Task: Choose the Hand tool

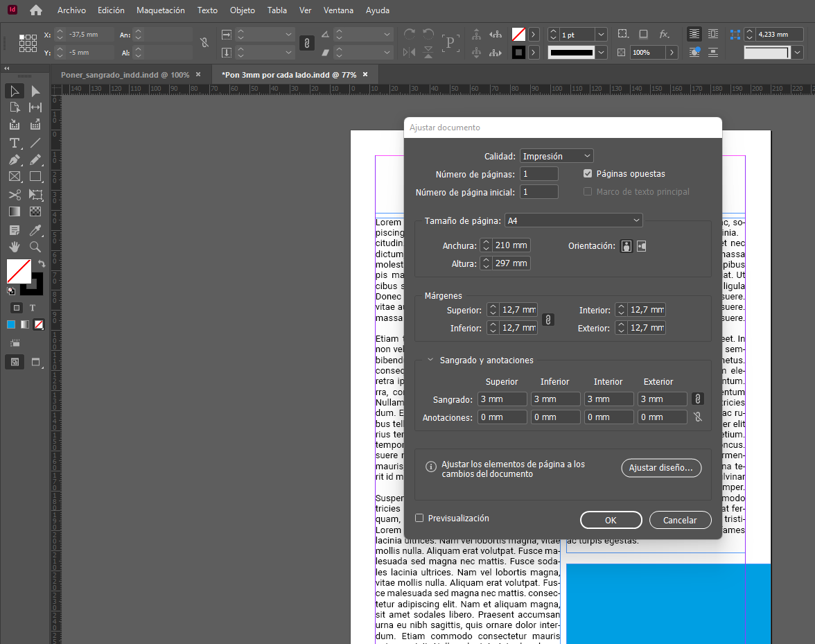Action: pos(14,247)
